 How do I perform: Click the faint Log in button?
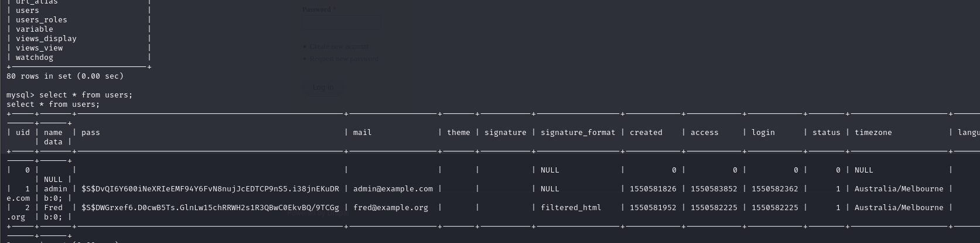pos(323,87)
